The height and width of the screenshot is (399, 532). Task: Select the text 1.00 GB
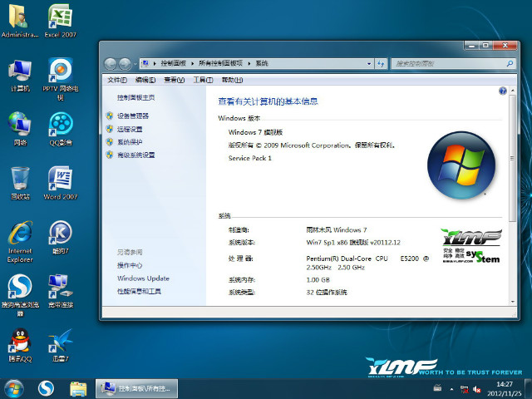pyautogui.click(x=318, y=280)
